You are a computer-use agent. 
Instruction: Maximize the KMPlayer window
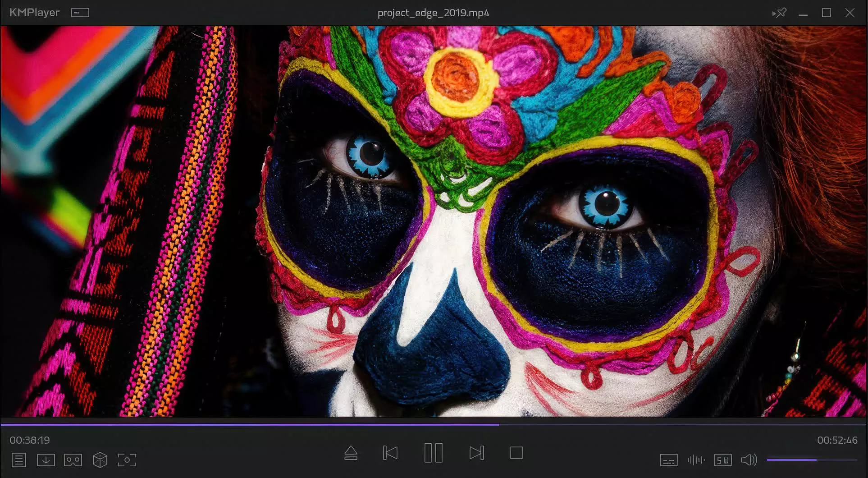827,13
